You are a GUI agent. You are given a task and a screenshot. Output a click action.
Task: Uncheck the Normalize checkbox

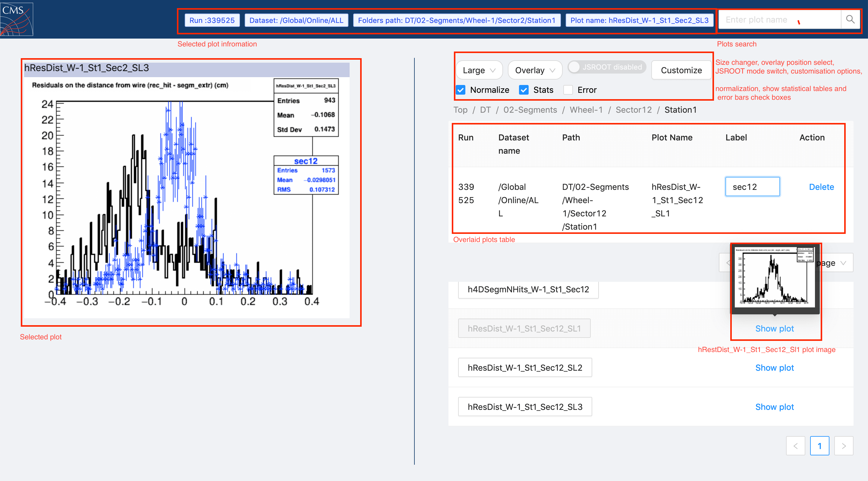[461, 90]
